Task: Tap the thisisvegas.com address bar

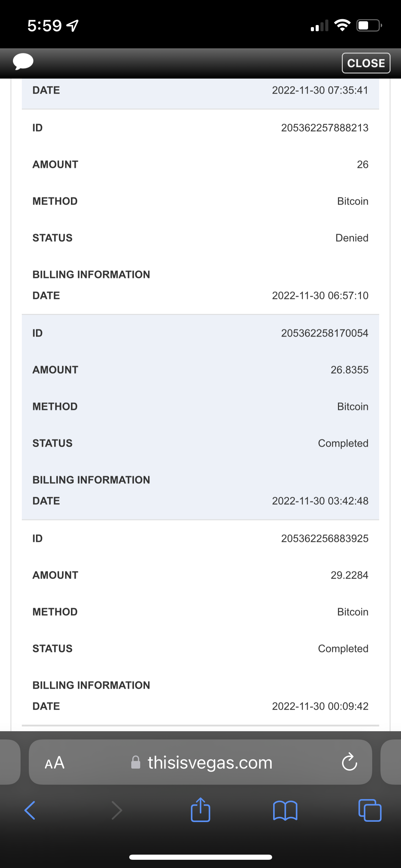Action: click(210, 763)
